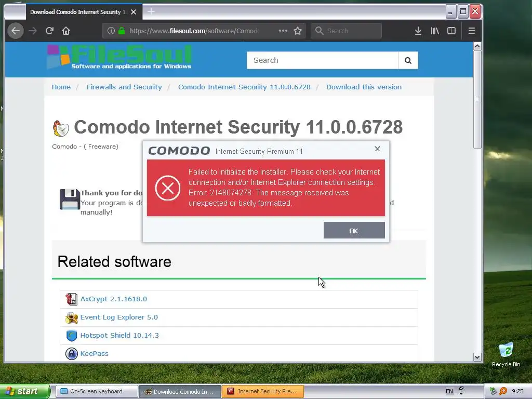The image size is (532, 399).
Task: Click the red error cross icon
Action: [168, 188]
